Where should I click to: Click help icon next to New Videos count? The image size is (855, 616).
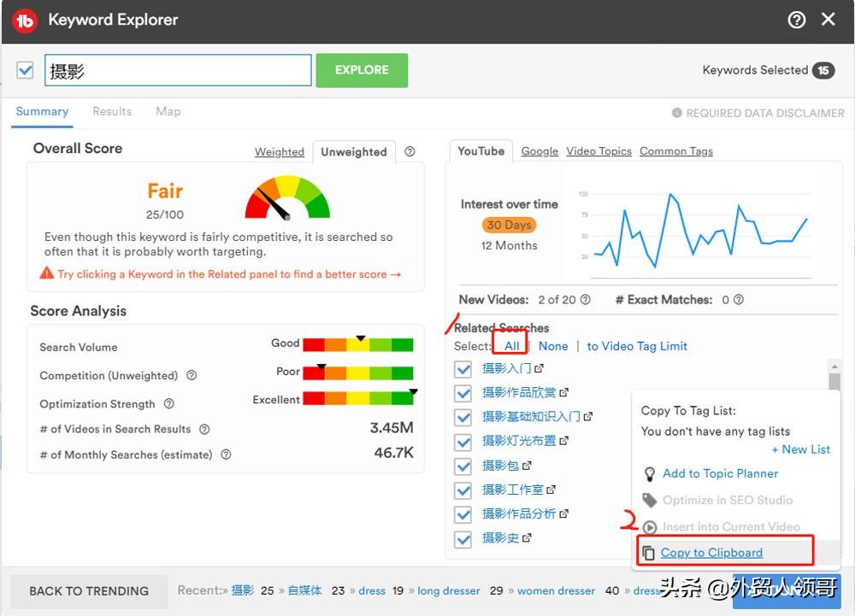[585, 300]
